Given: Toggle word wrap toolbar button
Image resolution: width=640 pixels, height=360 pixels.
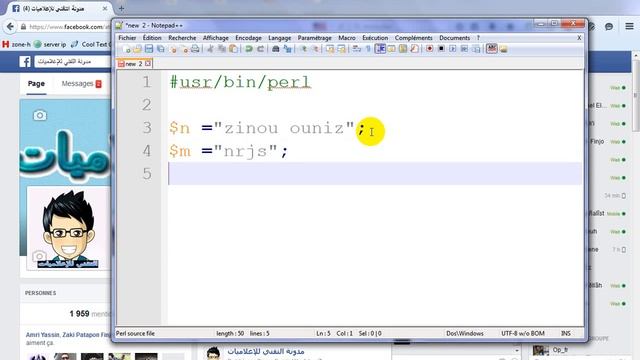Looking at the screenshot, I should point(356,49).
